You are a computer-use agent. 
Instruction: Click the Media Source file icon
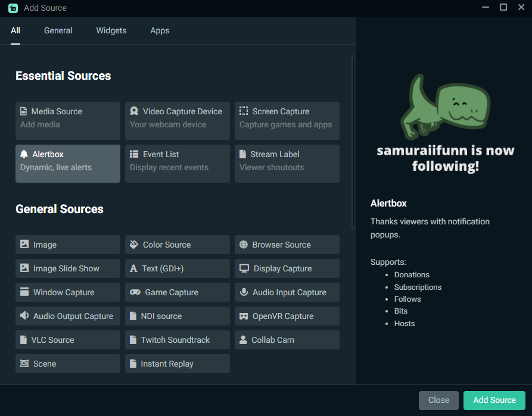coord(23,111)
